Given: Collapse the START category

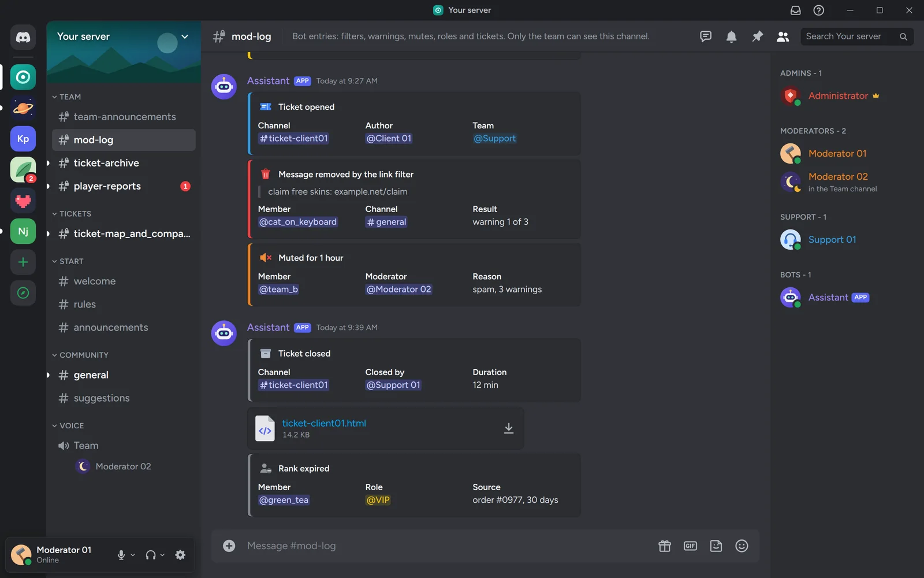Looking at the screenshot, I should [68, 261].
